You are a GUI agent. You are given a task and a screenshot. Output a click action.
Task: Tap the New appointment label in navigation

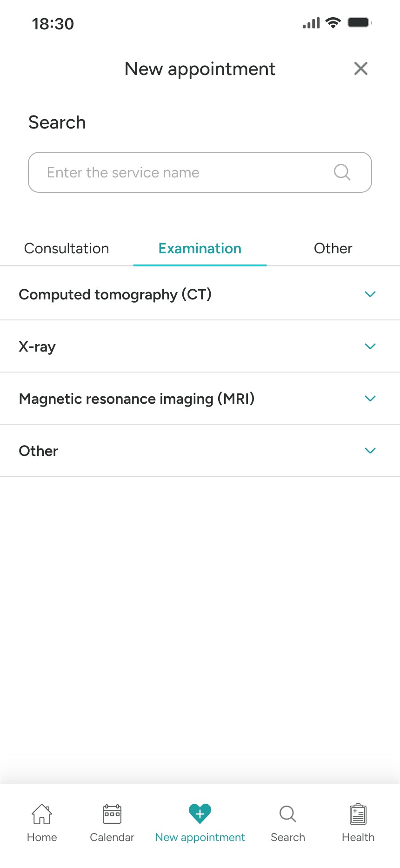(200, 837)
